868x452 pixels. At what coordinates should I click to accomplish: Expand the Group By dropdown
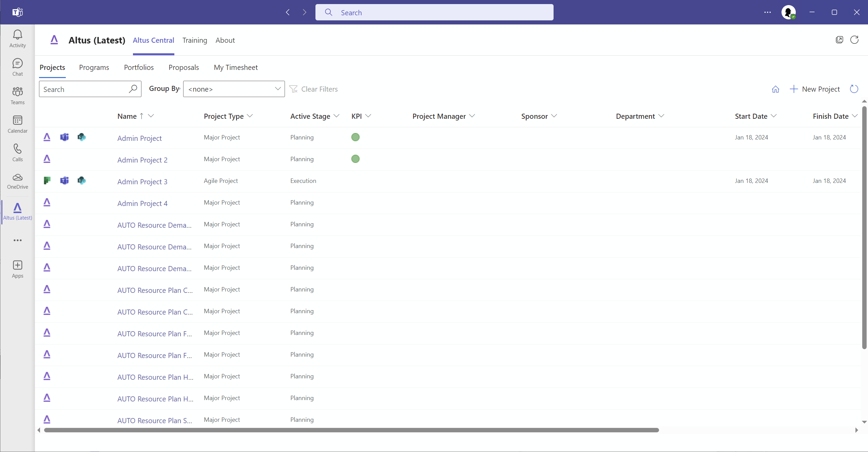pyautogui.click(x=234, y=89)
